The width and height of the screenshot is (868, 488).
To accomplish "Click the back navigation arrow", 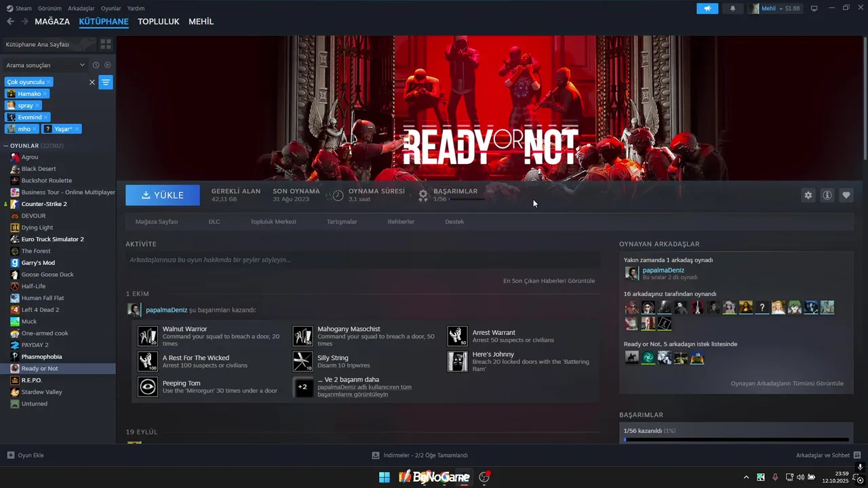I will (10, 22).
